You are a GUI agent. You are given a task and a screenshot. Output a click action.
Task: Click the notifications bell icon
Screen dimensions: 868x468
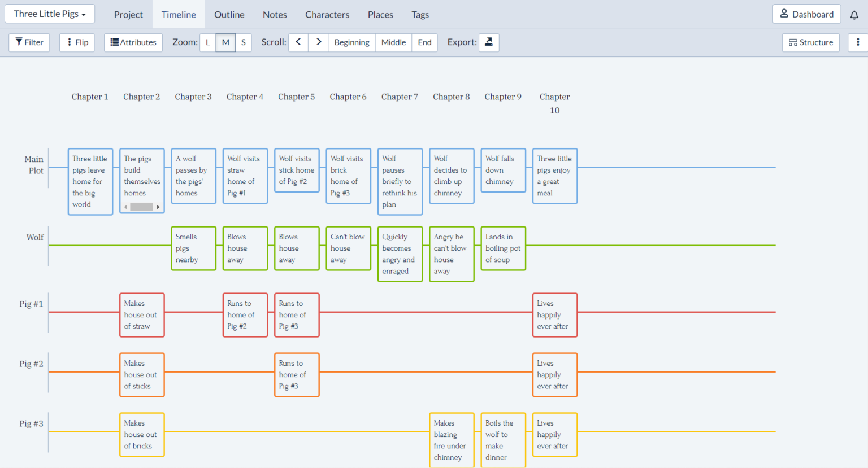coord(854,15)
